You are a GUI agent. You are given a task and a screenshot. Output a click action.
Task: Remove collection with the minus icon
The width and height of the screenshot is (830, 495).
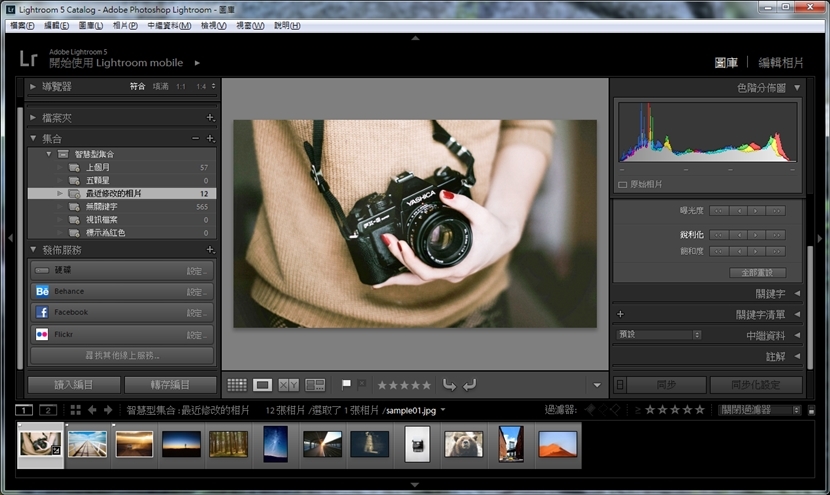pos(195,138)
